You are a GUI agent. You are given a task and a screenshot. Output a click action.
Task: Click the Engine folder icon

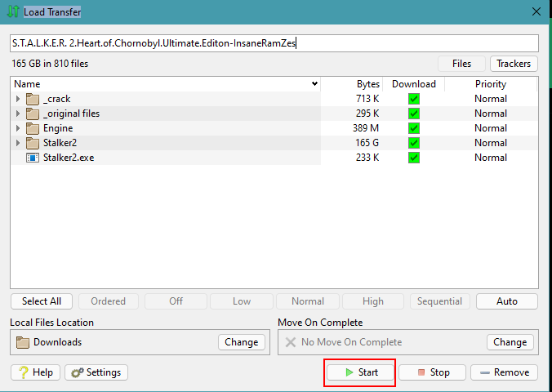(33, 128)
